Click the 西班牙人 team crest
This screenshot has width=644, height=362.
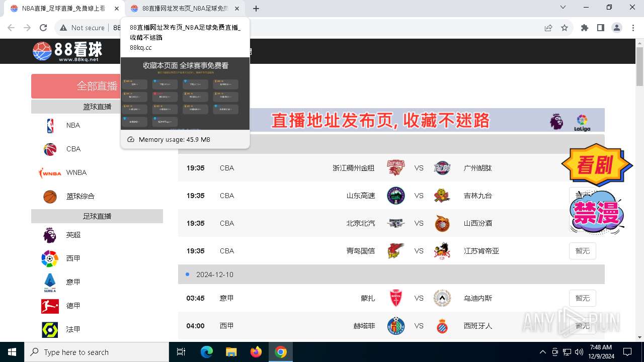(442, 326)
